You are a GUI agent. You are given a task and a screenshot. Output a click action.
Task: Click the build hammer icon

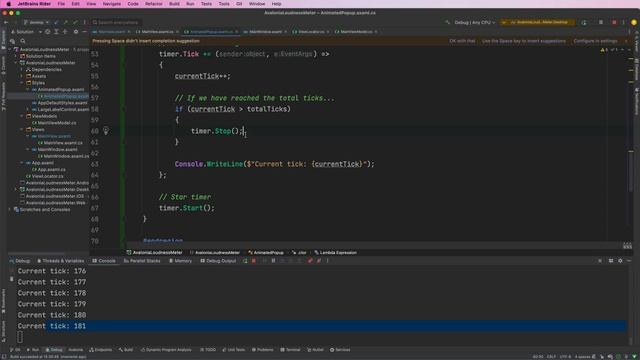tap(448, 22)
